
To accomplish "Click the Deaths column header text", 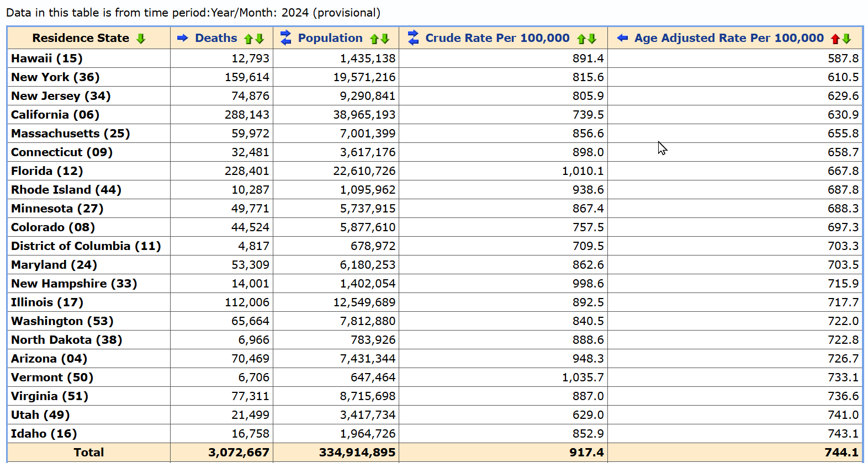I will click(x=216, y=38).
